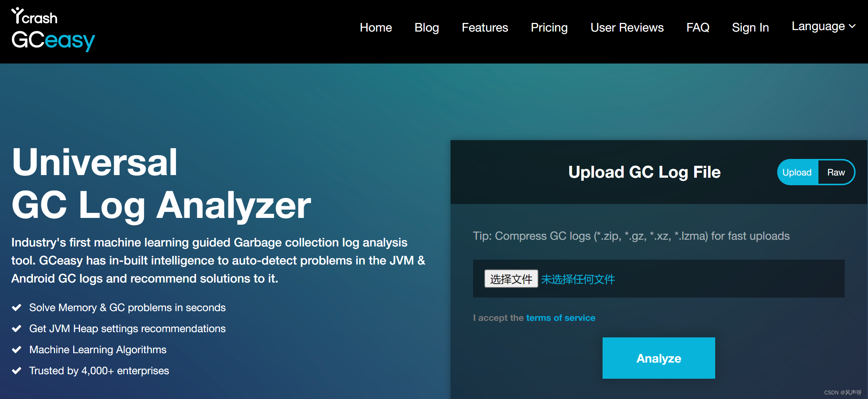This screenshot has height=399, width=868.
Task: Select the Upload toggle option
Action: (797, 172)
